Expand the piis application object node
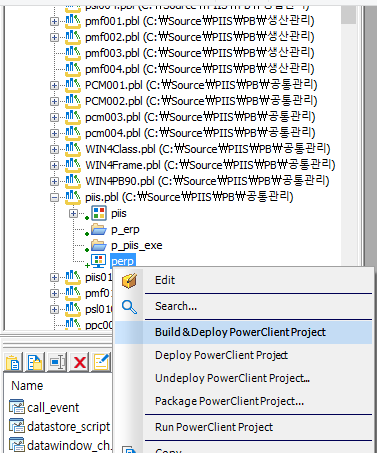This screenshot has width=377, height=453. point(74,214)
